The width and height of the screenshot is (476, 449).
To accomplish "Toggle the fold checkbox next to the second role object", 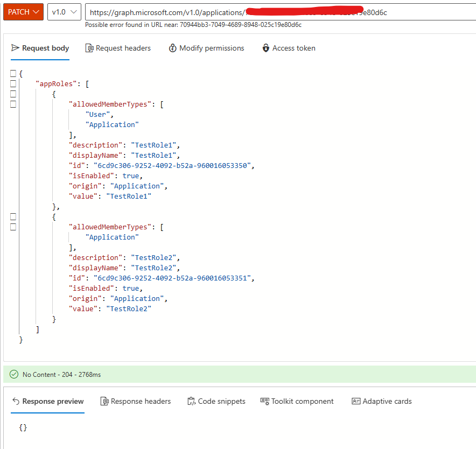I will pos(13,217).
